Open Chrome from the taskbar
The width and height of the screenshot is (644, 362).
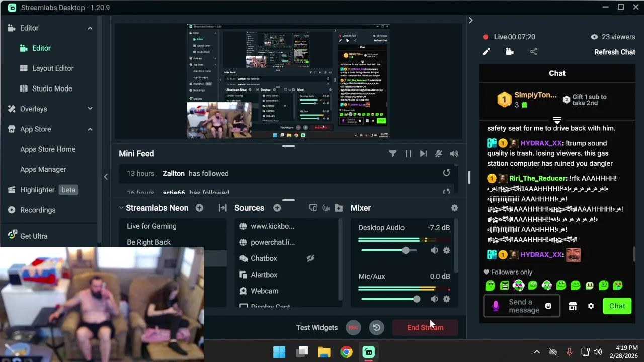(x=346, y=352)
